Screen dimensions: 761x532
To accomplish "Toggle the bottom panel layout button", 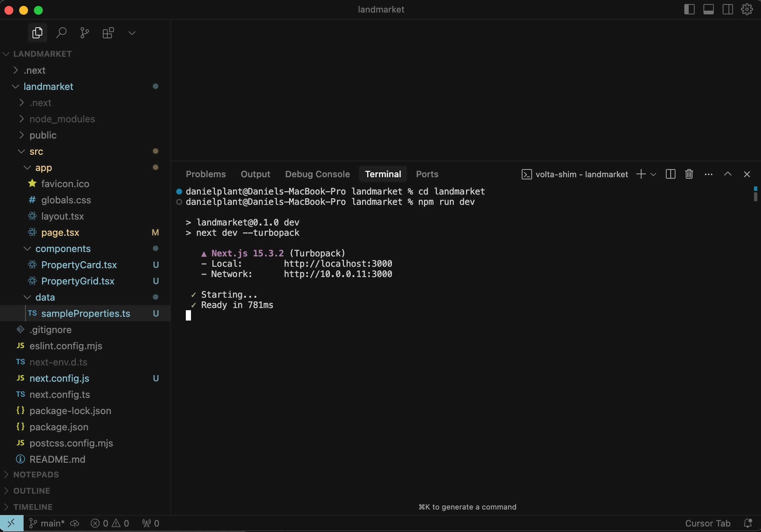I will click(x=708, y=10).
